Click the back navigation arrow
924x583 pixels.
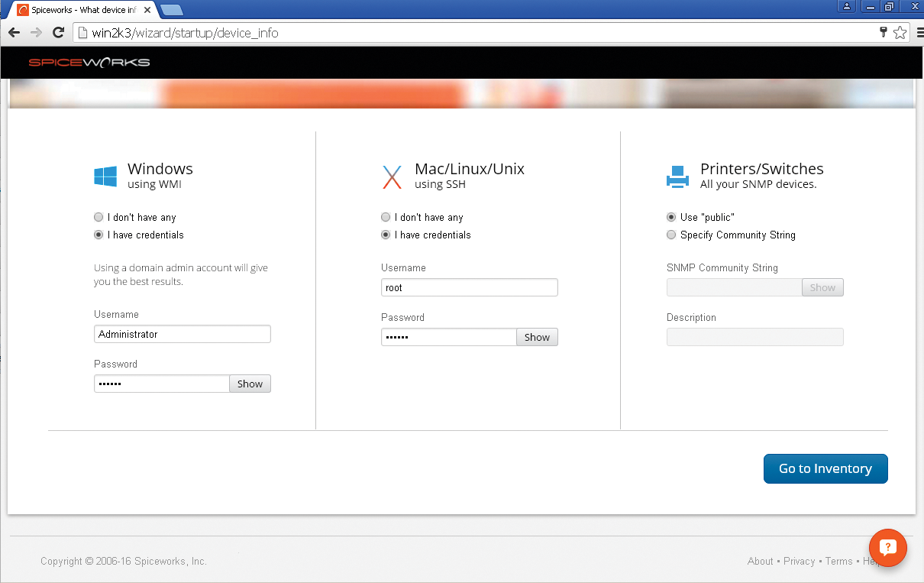click(x=13, y=32)
